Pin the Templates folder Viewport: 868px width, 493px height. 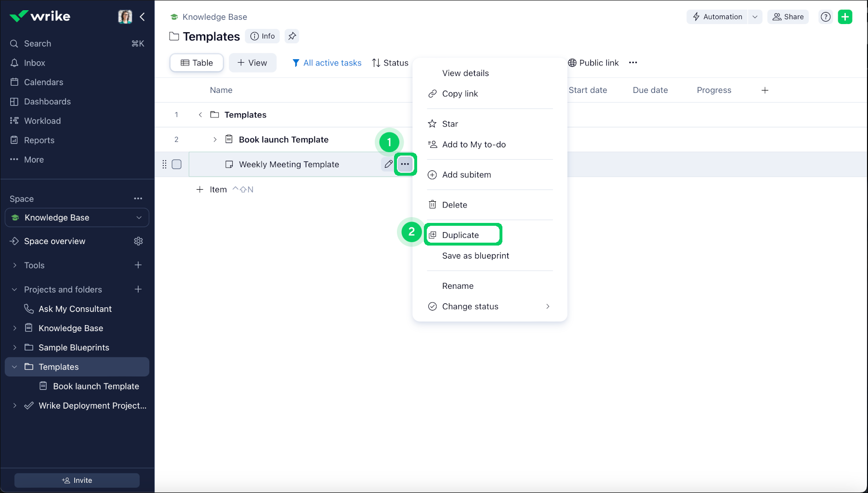click(x=291, y=36)
